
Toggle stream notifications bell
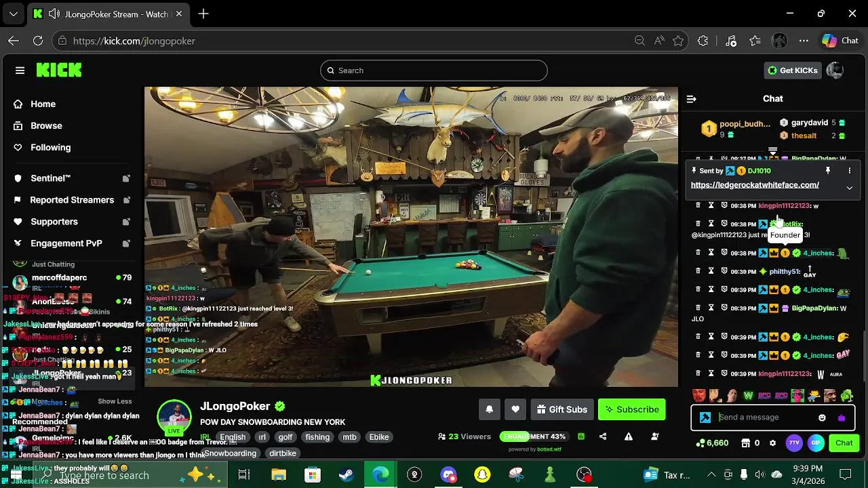click(x=490, y=409)
